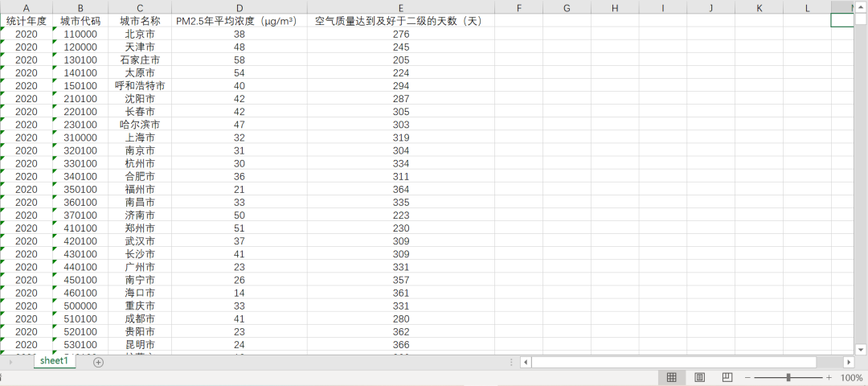The image size is (868, 386).
Task: Click the horizontal scrollbar track
Action: [687, 362]
